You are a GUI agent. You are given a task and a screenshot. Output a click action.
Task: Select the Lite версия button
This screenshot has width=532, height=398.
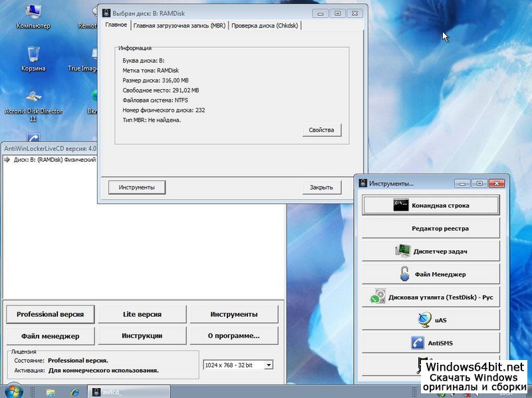(x=142, y=314)
